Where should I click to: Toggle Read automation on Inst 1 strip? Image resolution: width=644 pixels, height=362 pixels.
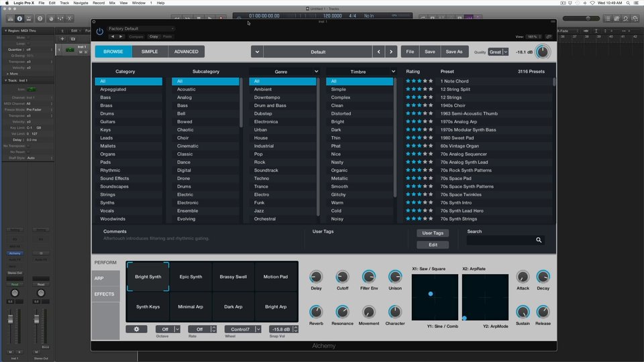click(x=15, y=284)
